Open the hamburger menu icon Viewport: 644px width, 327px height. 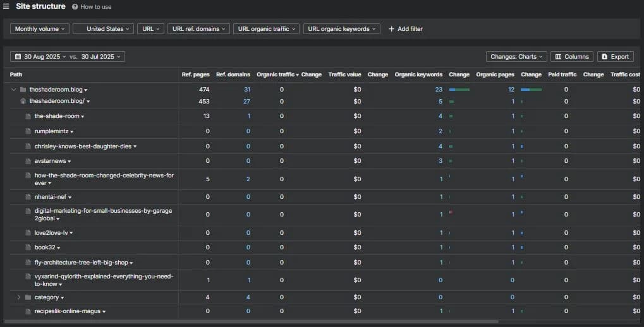(6, 6)
